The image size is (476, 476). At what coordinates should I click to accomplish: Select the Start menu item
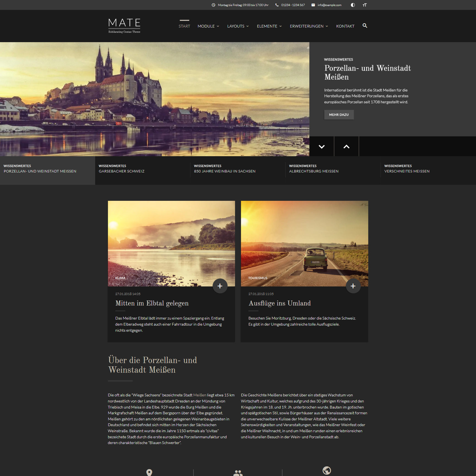(x=184, y=26)
